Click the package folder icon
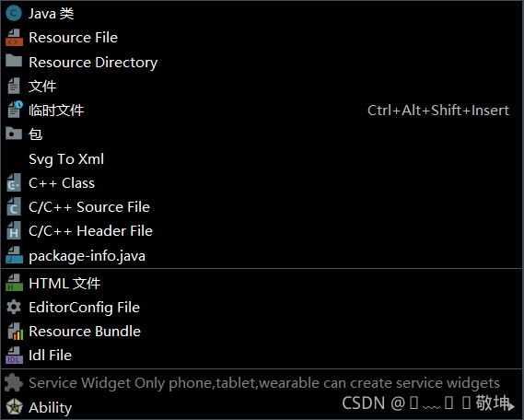This screenshot has height=420, width=524. (x=14, y=134)
